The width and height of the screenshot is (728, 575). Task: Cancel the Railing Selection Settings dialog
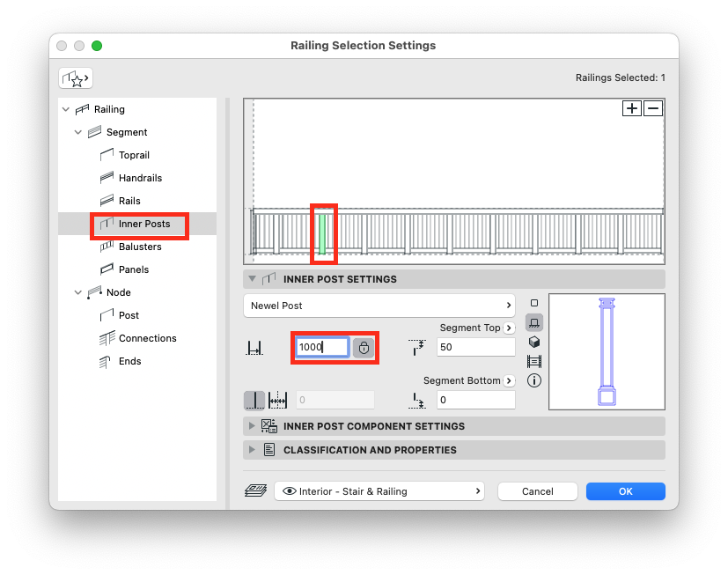[537, 491]
